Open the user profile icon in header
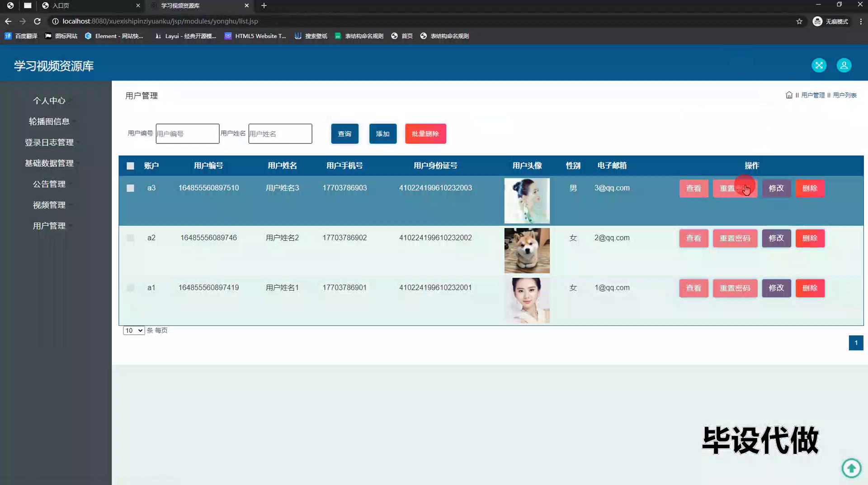Viewport: 868px width, 485px height. [x=844, y=65]
